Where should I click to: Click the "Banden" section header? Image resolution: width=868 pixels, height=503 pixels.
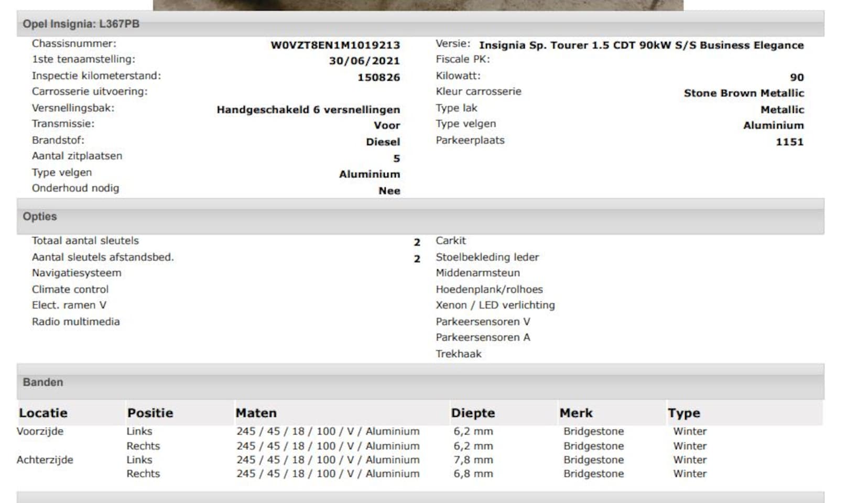43,382
